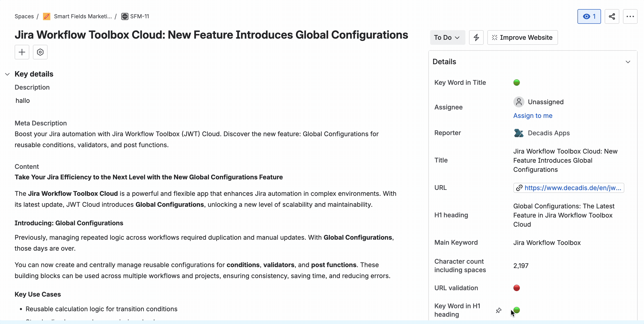Open the decadis.de URL field link
The image size is (644, 324).
(572, 188)
